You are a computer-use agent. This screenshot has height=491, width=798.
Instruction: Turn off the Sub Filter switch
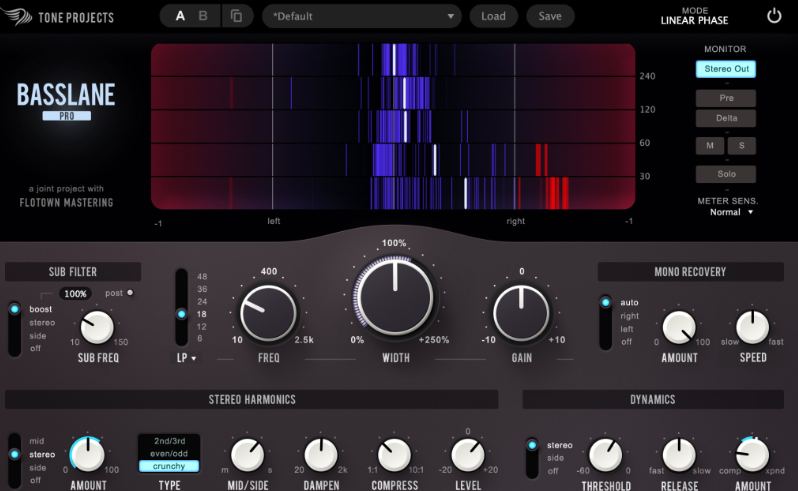tap(35, 349)
